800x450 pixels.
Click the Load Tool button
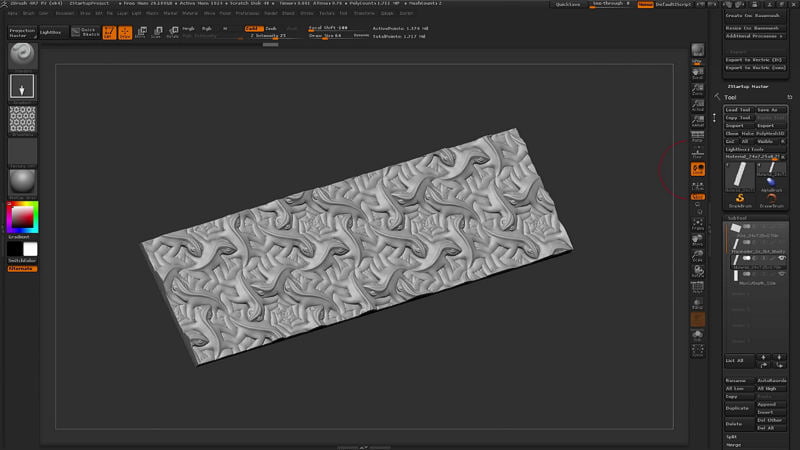pyautogui.click(x=738, y=109)
